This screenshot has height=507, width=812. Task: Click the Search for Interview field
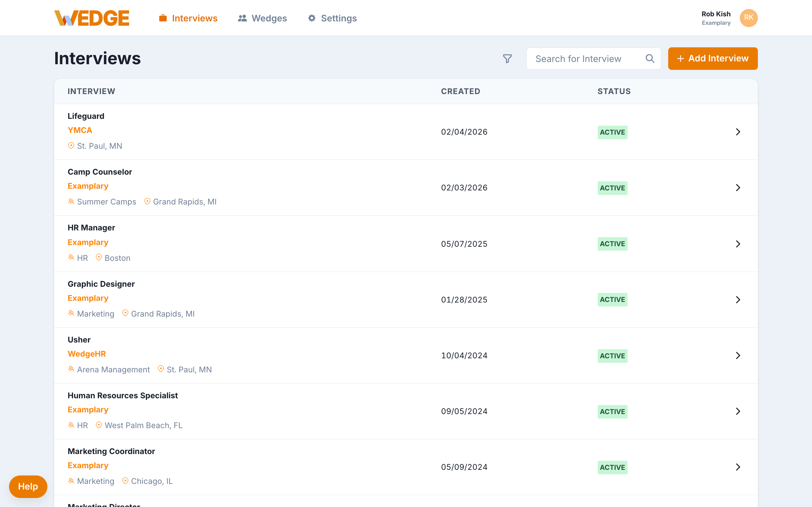(x=584, y=59)
